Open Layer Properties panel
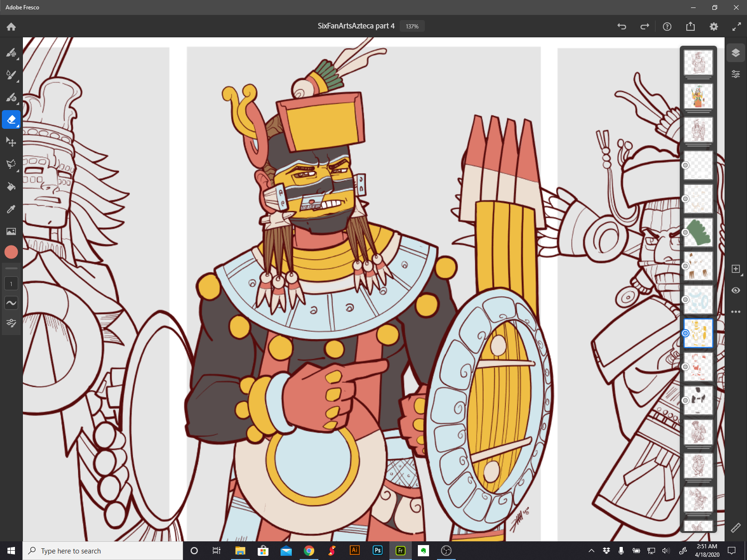Screen dimensions: 747x560 pos(736,74)
